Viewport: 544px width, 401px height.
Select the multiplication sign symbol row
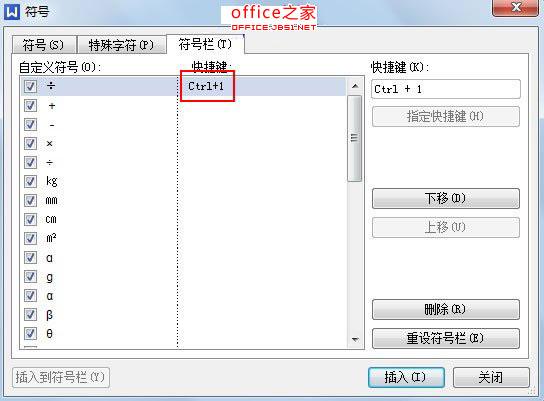point(184,144)
